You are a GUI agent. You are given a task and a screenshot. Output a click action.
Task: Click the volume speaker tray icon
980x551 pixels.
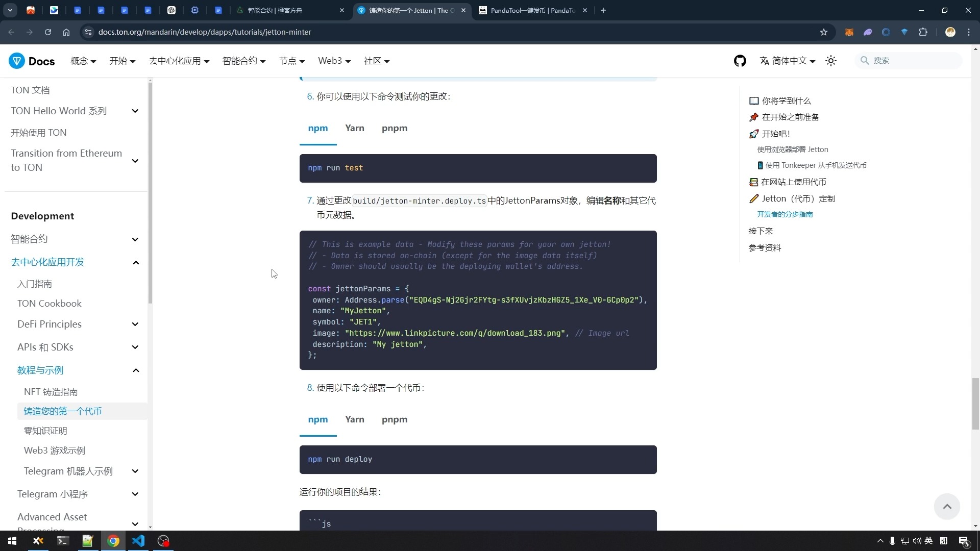coord(917,541)
